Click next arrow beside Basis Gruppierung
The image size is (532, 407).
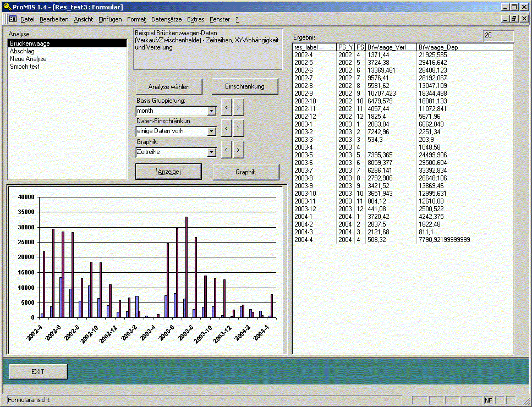pyautogui.click(x=238, y=107)
